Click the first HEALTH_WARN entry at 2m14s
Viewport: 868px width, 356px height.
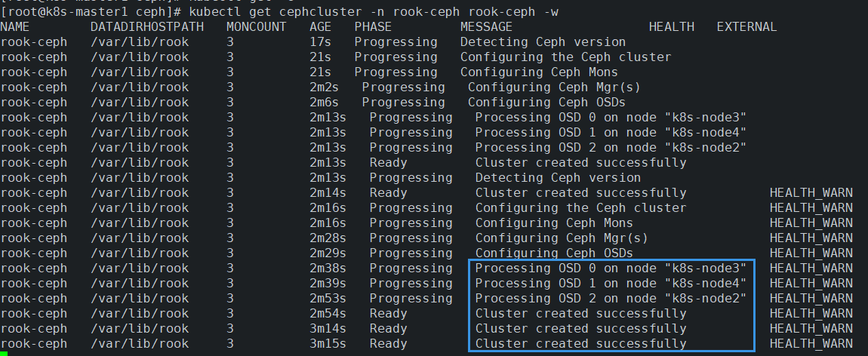tap(811, 193)
